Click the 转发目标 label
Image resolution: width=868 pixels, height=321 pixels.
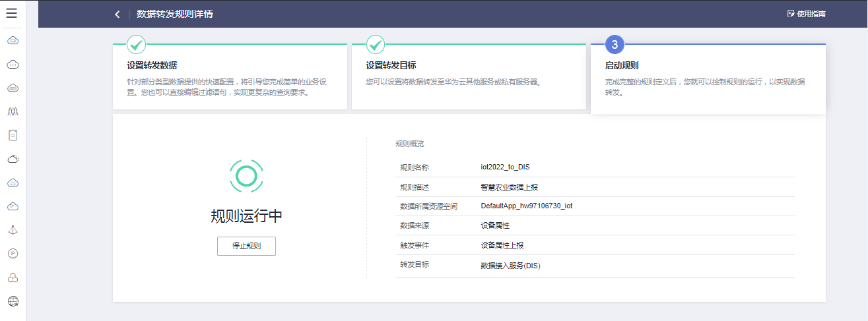click(415, 264)
